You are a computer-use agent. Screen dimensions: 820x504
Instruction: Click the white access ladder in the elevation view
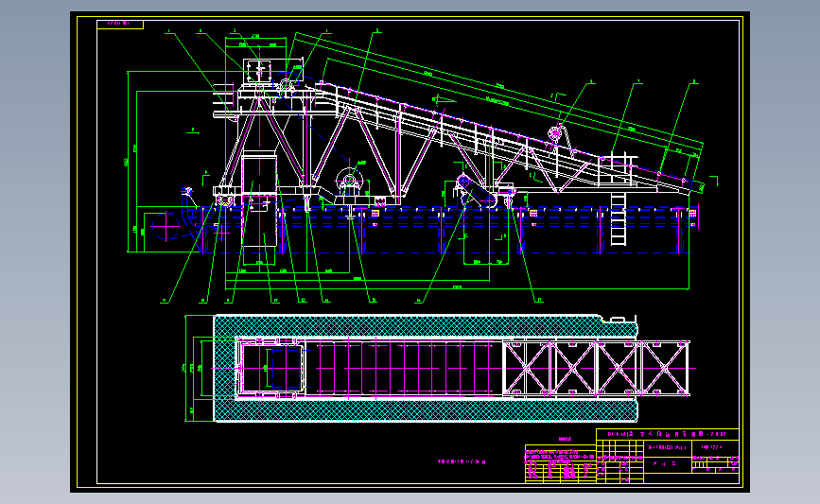point(619,219)
